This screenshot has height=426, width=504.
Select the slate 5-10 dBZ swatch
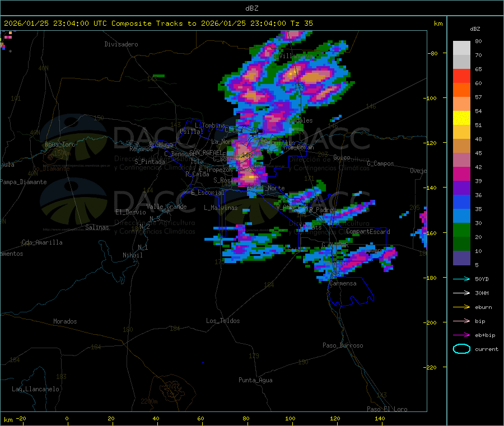tap(461, 258)
